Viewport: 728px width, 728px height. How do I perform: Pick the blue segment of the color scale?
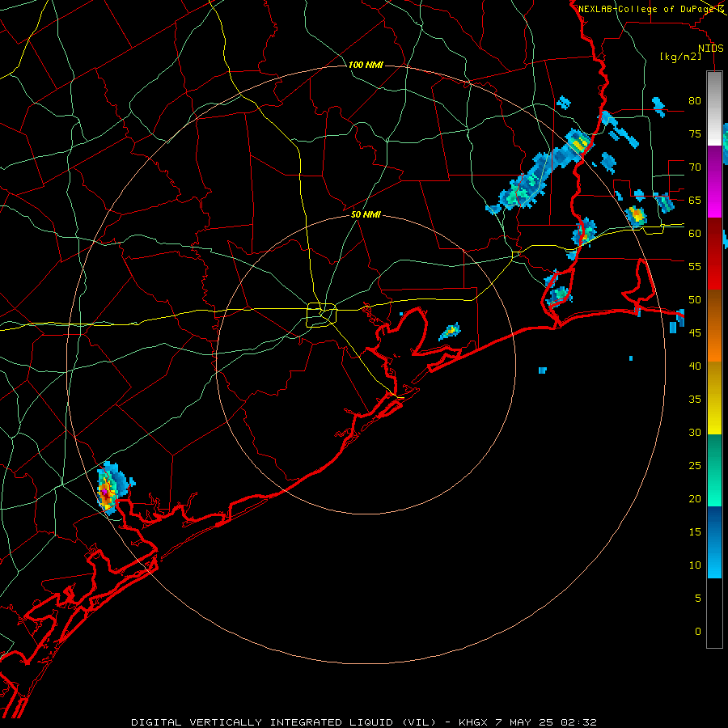click(x=714, y=542)
